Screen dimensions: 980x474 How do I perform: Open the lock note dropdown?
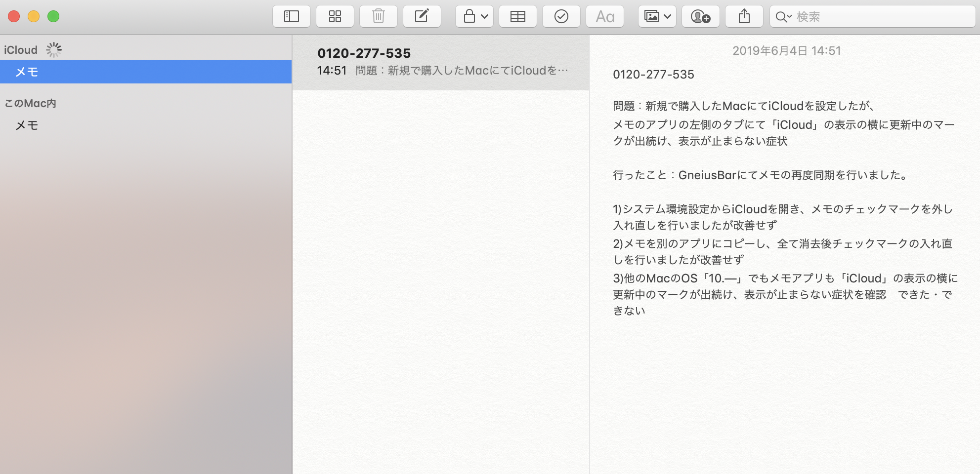474,17
